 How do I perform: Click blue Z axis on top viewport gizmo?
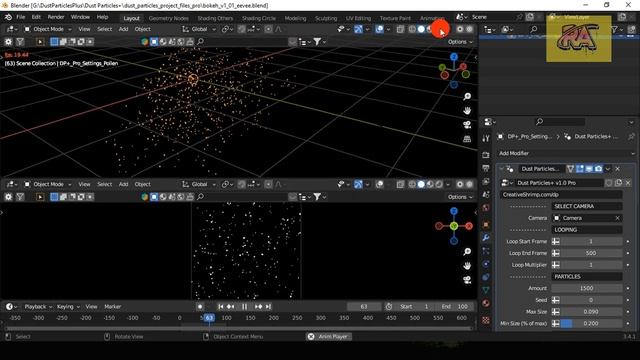click(x=454, y=57)
